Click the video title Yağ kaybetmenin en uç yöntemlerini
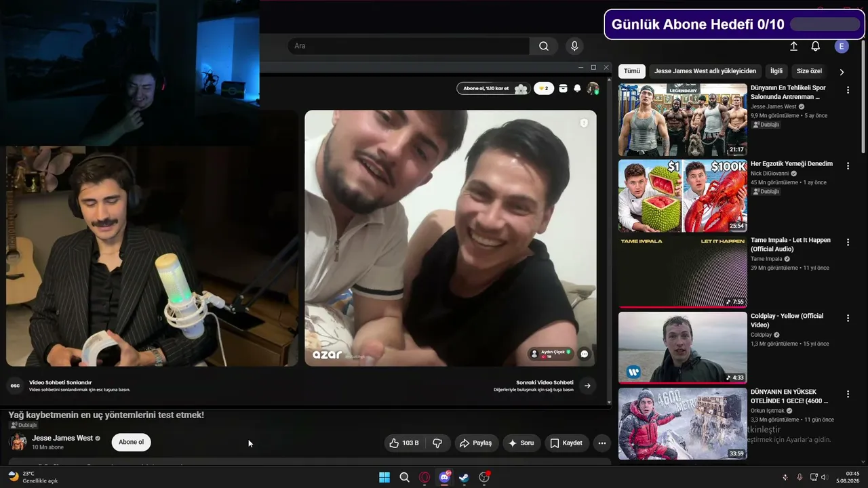This screenshot has height=488, width=868. coord(106,415)
